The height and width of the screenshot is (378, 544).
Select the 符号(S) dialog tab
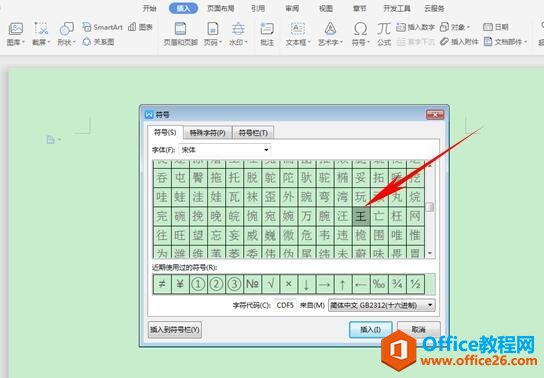click(165, 132)
